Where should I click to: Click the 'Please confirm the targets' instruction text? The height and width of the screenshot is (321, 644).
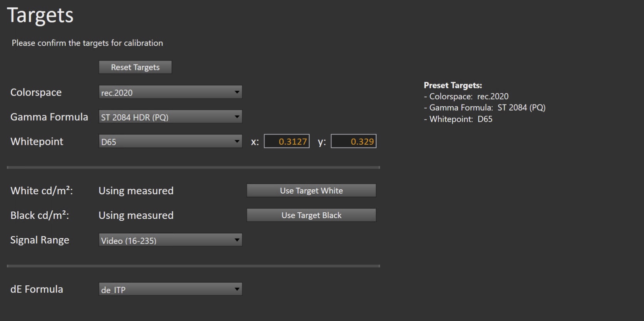pos(87,43)
